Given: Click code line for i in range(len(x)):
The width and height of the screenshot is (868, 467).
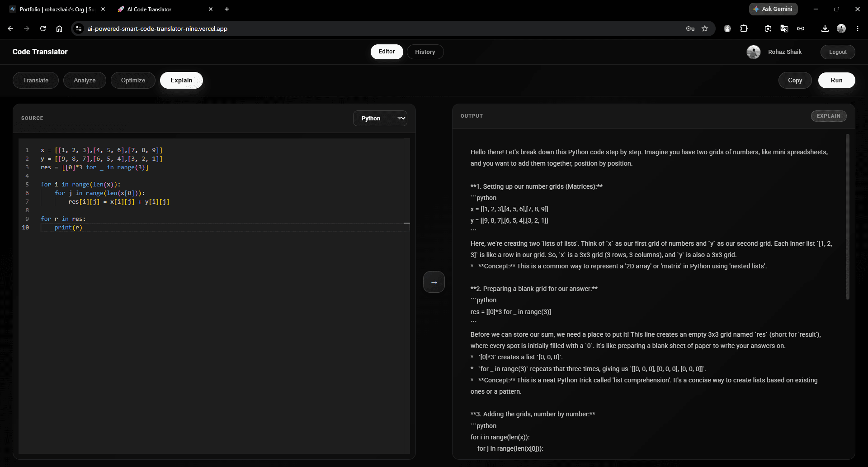Looking at the screenshot, I should point(80,184).
